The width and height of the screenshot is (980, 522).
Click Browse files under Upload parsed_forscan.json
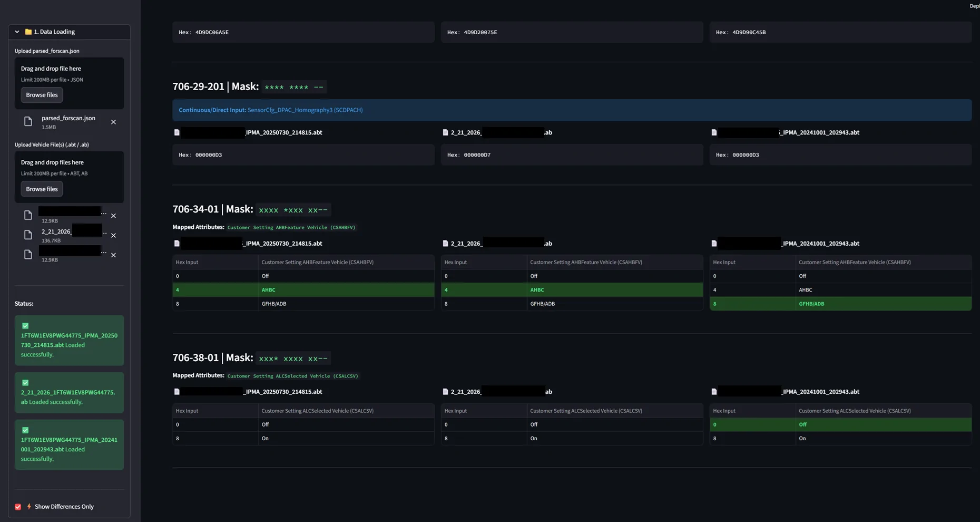tap(42, 95)
